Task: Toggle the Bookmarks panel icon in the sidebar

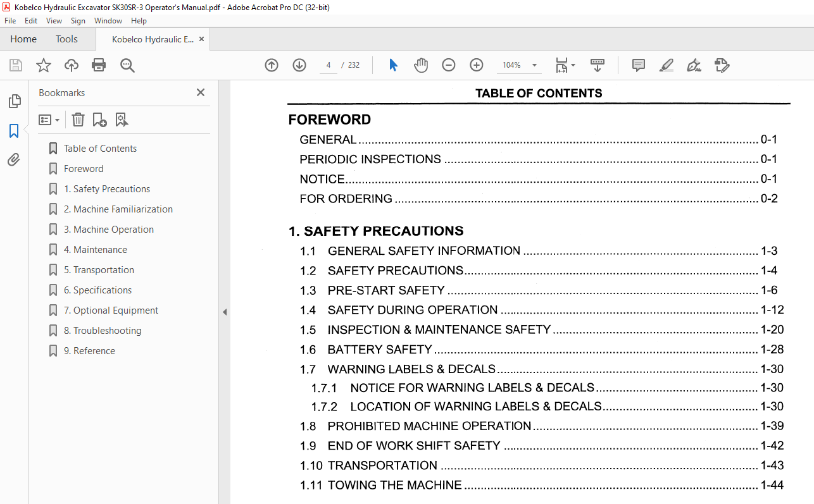Action: pyautogui.click(x=14, y=131)
